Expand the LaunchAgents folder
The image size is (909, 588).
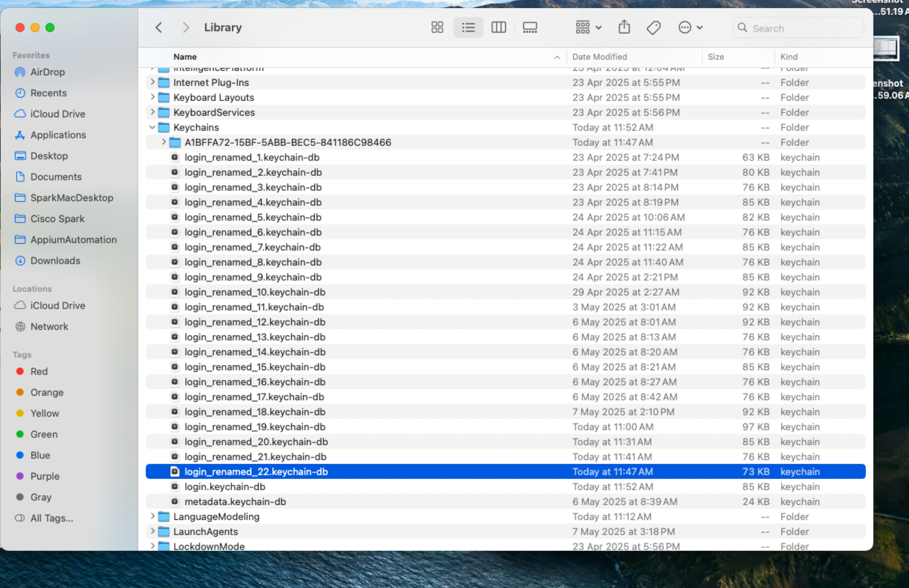[152, 531]
